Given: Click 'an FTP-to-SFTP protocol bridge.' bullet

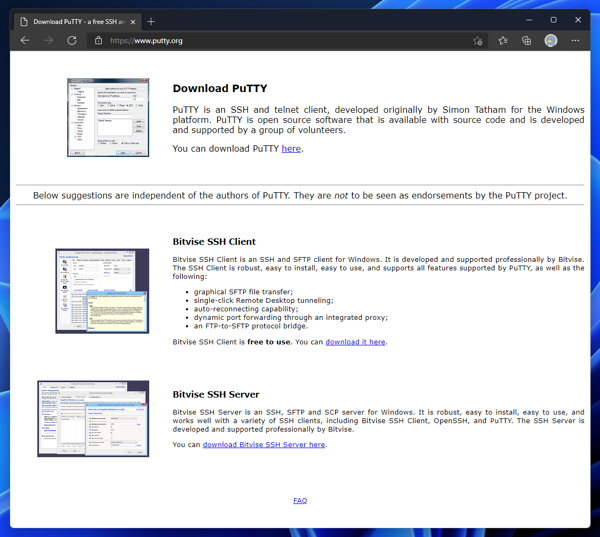Looking at the screenshot, I should coord(251,326).
